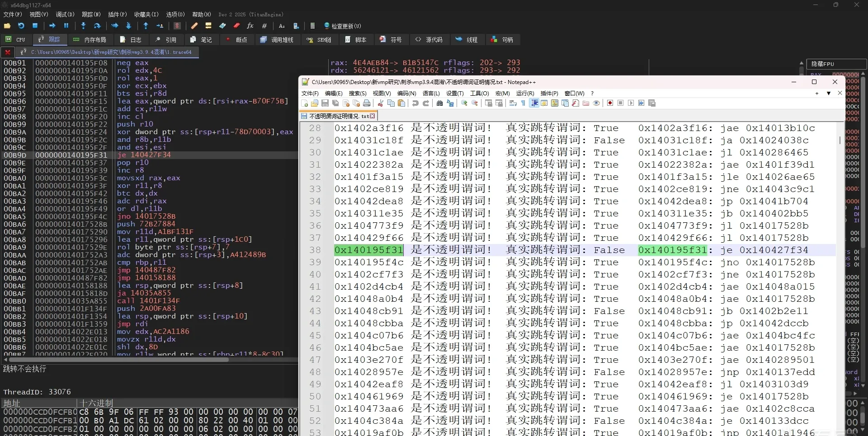Click the step over icon
The image size is (868, 436).
pos(97,26)
